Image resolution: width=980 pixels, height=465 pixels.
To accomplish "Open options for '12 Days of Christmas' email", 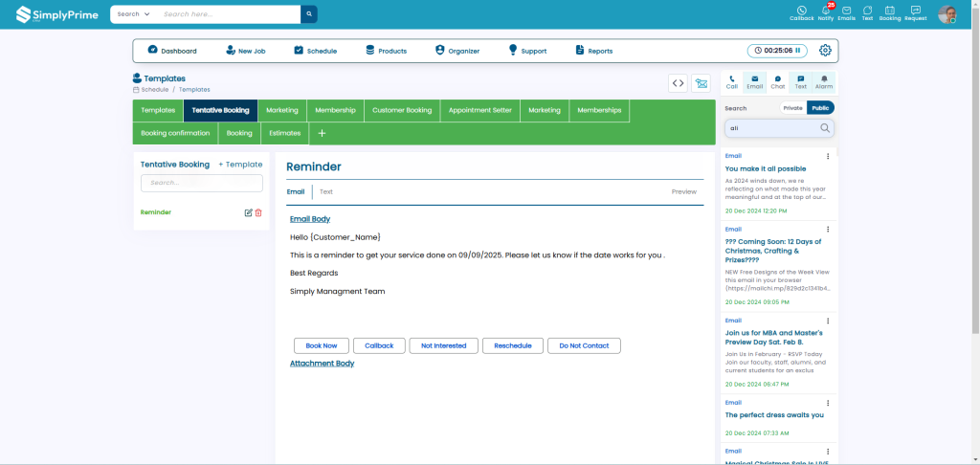I will tap(828, 230).
